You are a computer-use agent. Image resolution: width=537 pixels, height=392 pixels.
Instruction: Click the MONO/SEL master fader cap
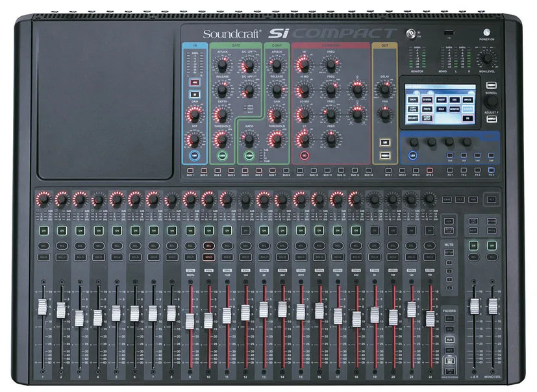493,306
